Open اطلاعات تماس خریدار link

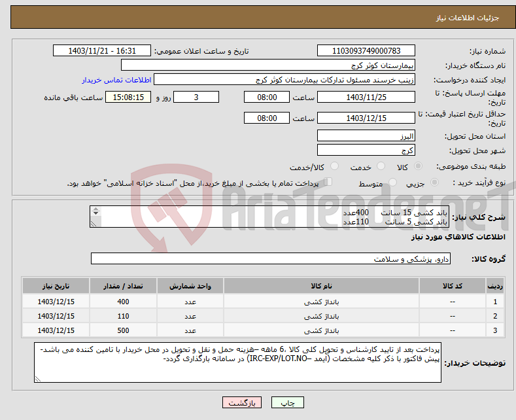(x=116, y=80)
